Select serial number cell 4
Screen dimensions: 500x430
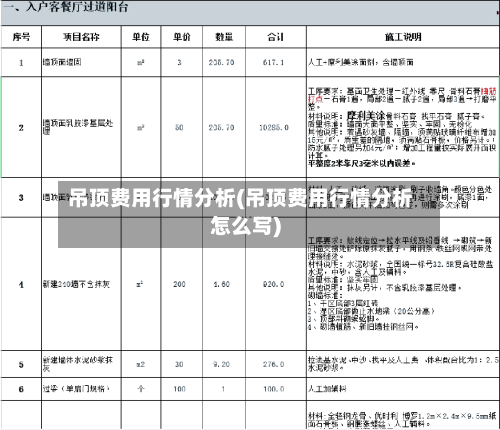pos(21,285)
